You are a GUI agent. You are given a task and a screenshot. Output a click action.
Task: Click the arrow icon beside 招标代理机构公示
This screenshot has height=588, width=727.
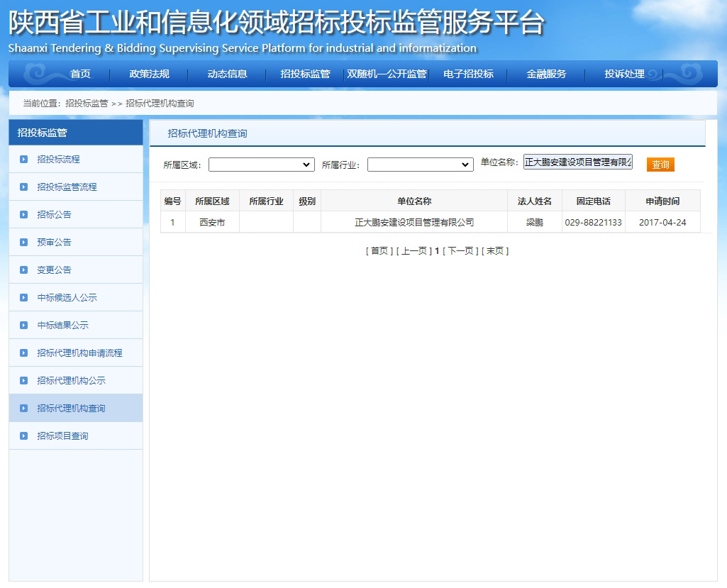[24, 380]
